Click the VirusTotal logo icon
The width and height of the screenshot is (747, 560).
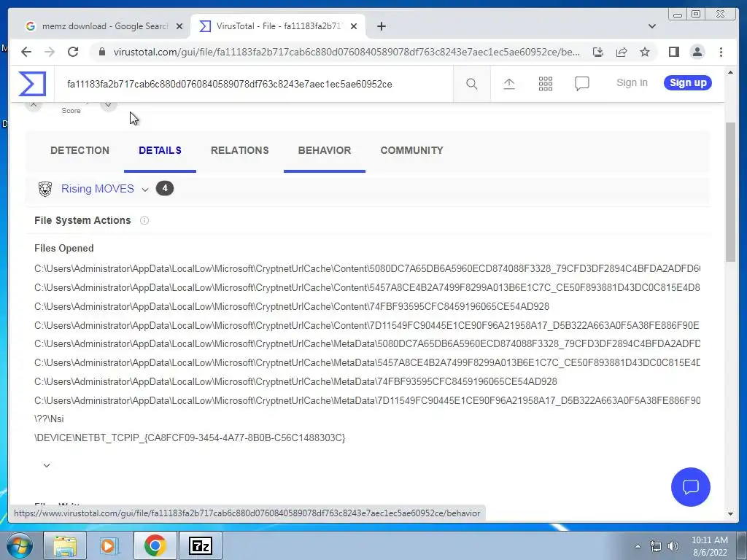click(x=32, y=84)
